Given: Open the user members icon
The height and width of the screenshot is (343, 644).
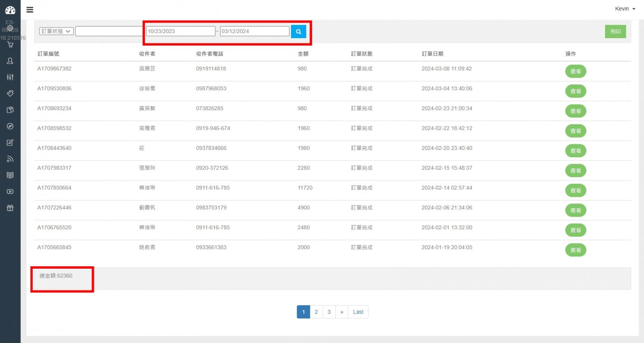Looking at the screenshot, I should point(10,61).
